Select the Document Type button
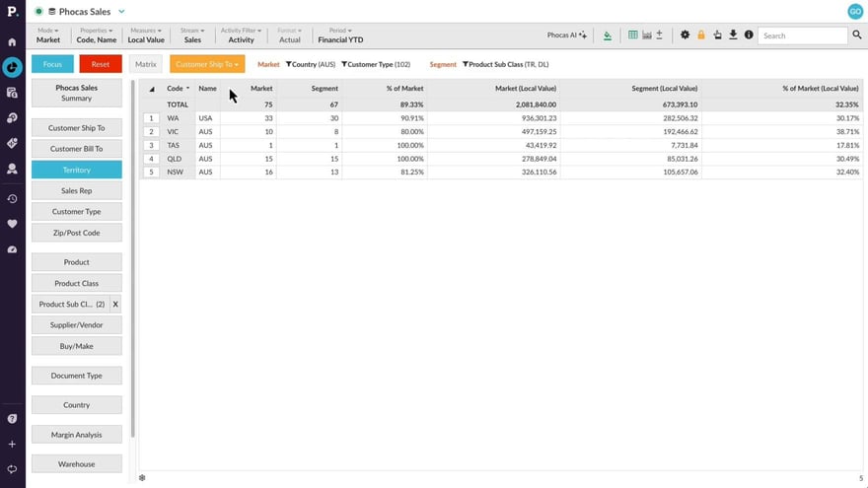The image size is (868, 488). click(76, 376)
